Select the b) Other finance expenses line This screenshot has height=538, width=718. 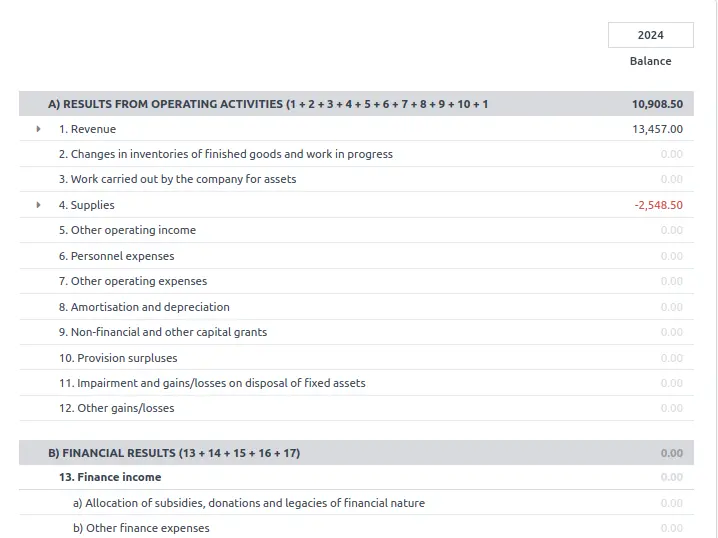tap(141, 528)
